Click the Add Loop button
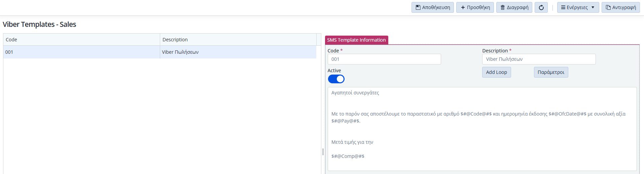 click(x=496, y=72)
